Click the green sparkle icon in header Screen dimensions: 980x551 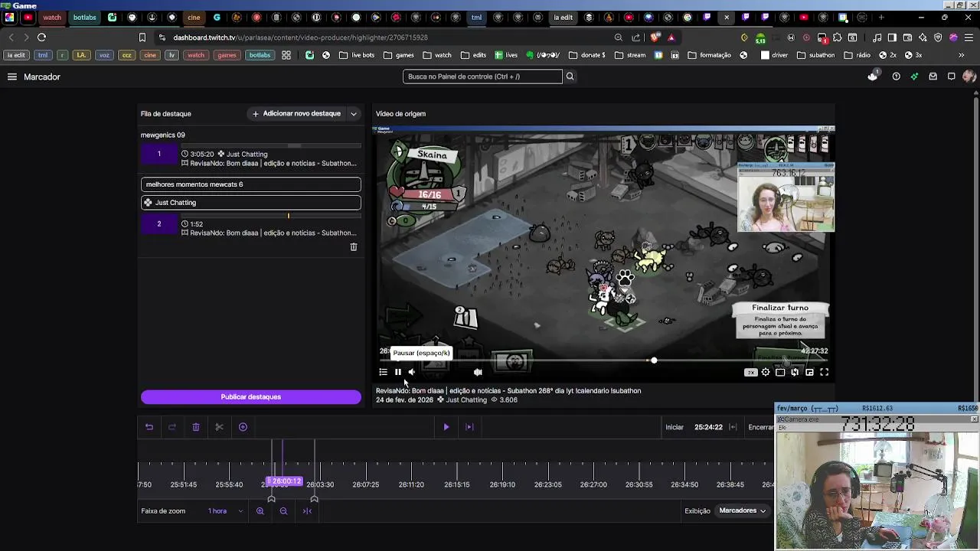[x=914, y=77]
